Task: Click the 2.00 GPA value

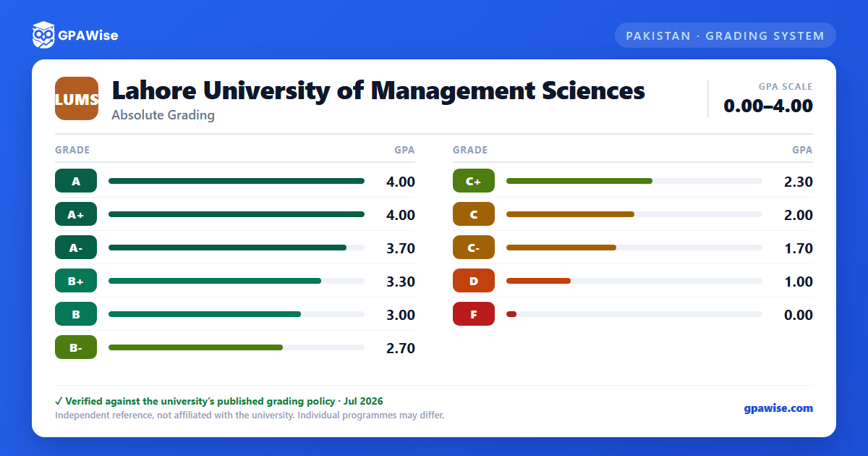Action: pyautogui.click(x=799, y=215)
